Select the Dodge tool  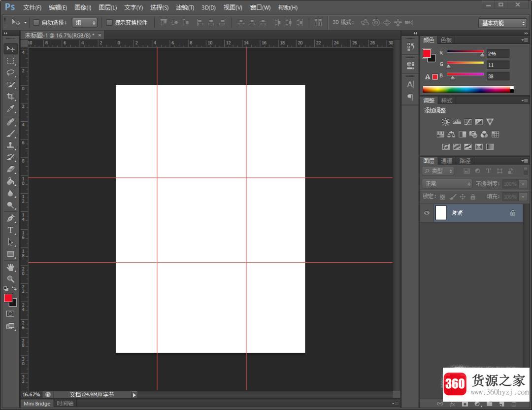point(10,205)
